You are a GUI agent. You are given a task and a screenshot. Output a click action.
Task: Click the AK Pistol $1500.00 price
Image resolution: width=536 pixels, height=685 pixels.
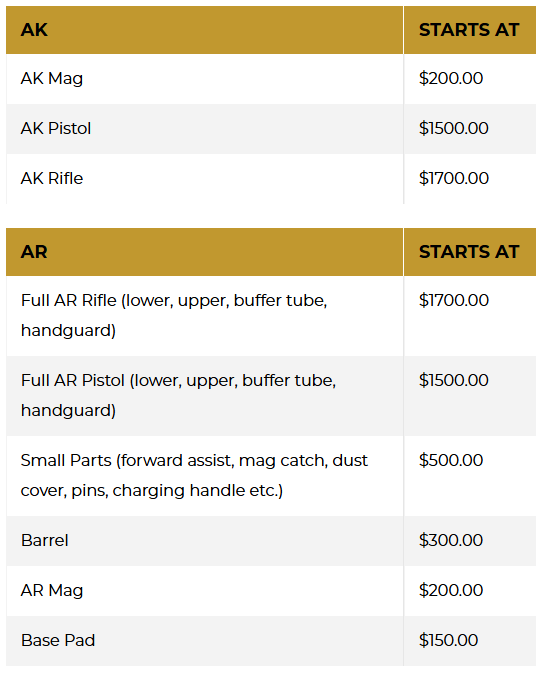pos(453,128)
